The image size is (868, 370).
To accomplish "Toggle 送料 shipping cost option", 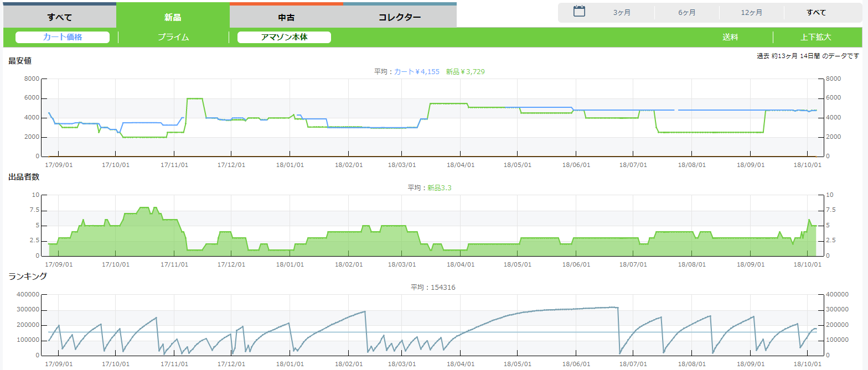I will pyautogui.click(x=730, y=38).
